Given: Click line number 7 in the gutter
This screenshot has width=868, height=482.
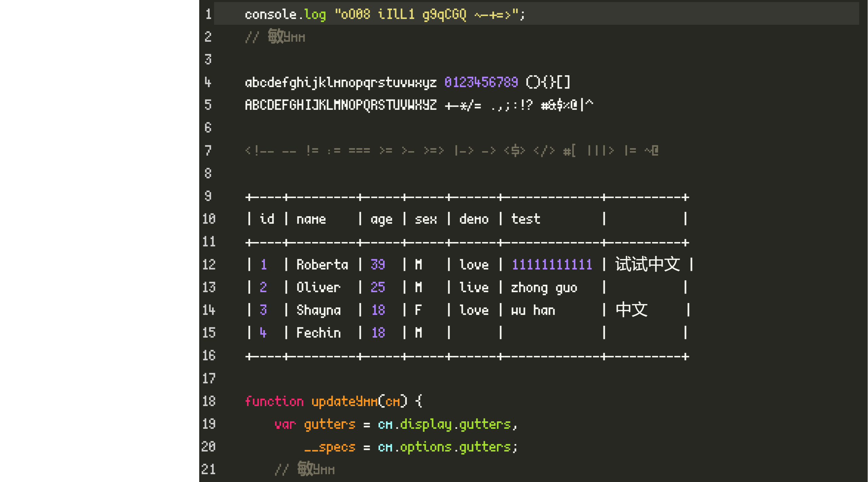Looking at the screenshot, I should click(x=208, y=150).
